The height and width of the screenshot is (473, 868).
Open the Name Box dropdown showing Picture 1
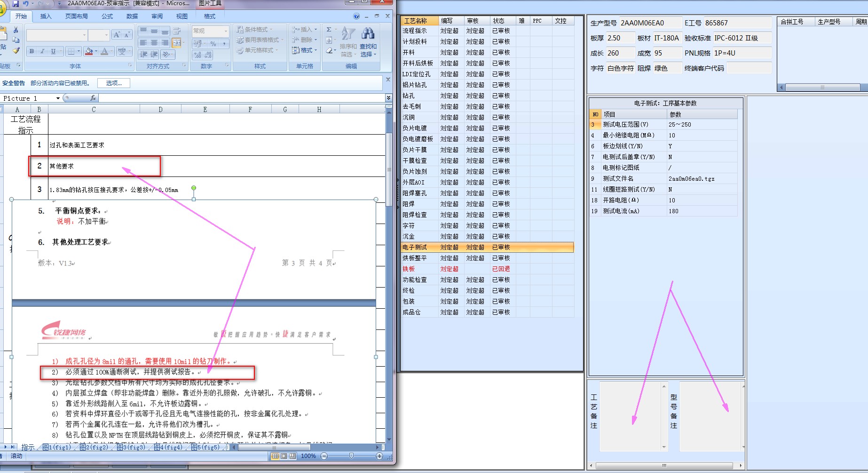[x=58, y=98]
